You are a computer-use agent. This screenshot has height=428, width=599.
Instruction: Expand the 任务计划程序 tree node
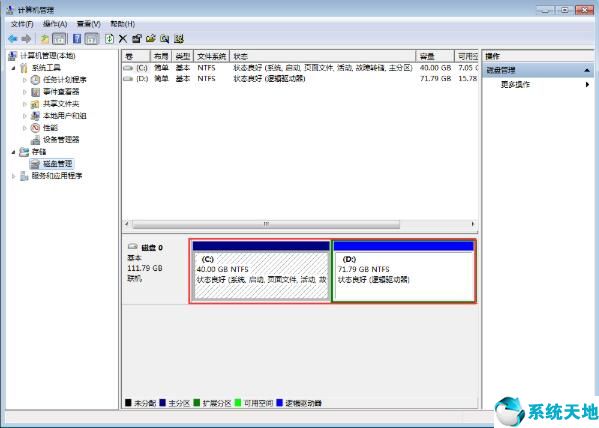24,80
